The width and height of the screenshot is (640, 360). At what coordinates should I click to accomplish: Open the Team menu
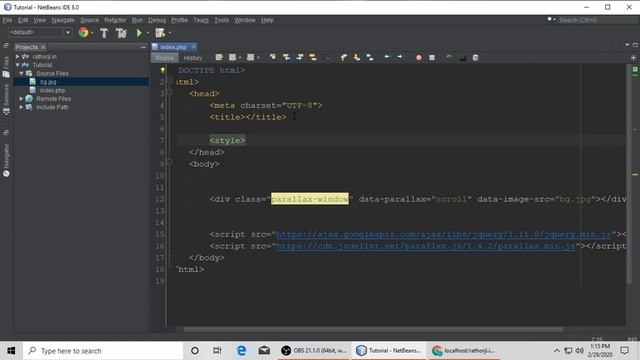pyautogui.click(x=201, y=20)
